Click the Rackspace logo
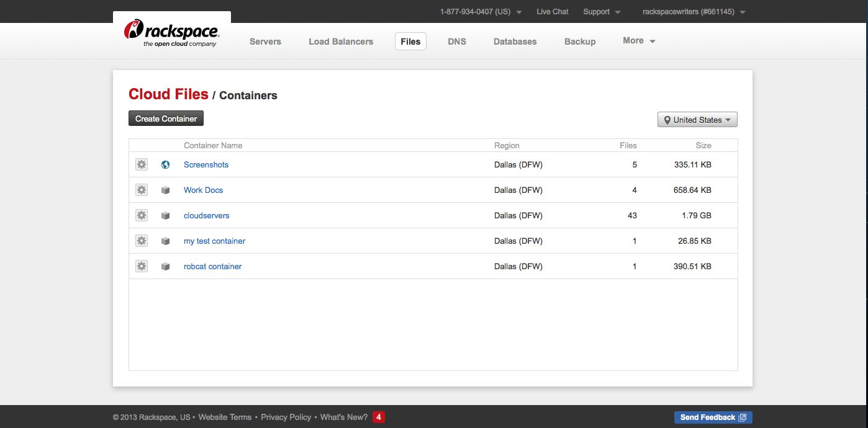The height and width of the screenshot is (428, 868). (172, 31)
